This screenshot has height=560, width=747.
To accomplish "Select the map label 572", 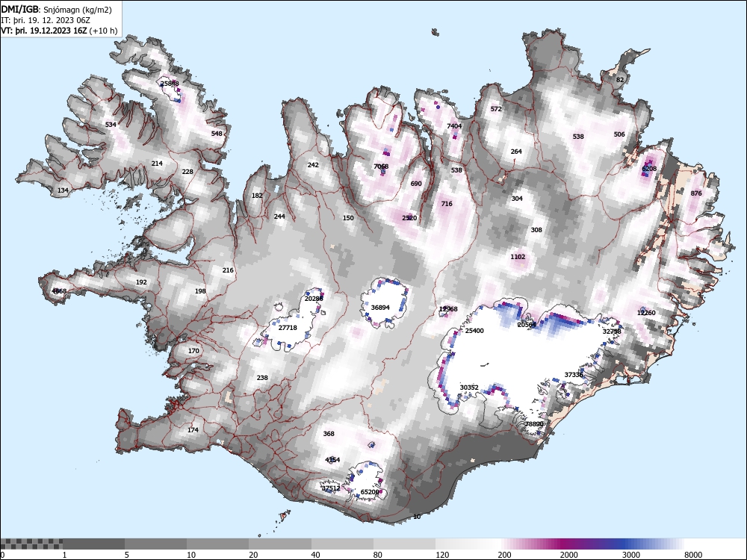I will [496, 109].
